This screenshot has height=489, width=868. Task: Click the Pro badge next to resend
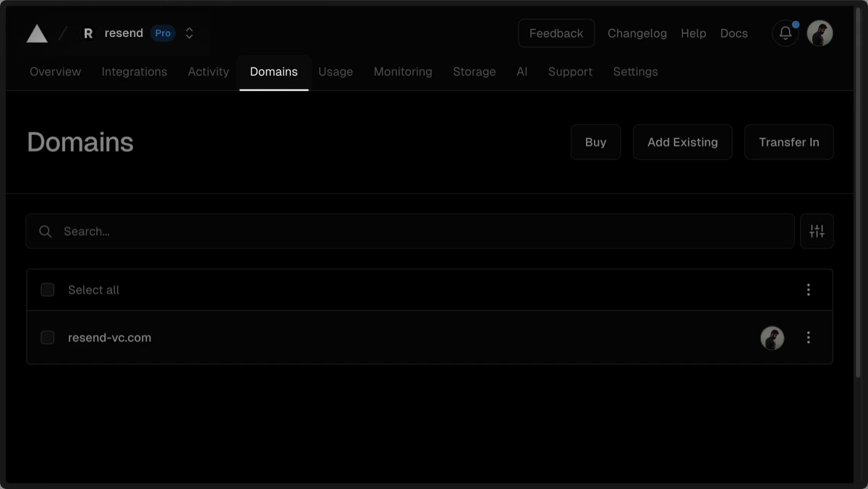tap(162, 33)
